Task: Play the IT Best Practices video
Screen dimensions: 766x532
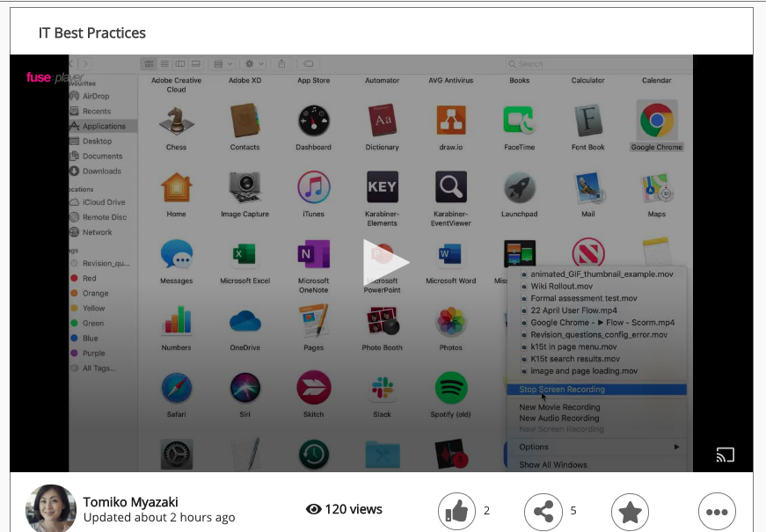Action: pos(386,263)
